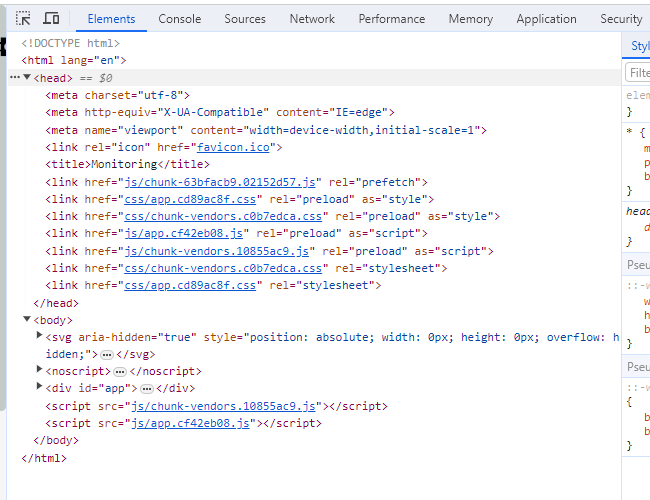650x500 pixels.
Task: Open the favicon.ico link
Action: click(239, 147)
